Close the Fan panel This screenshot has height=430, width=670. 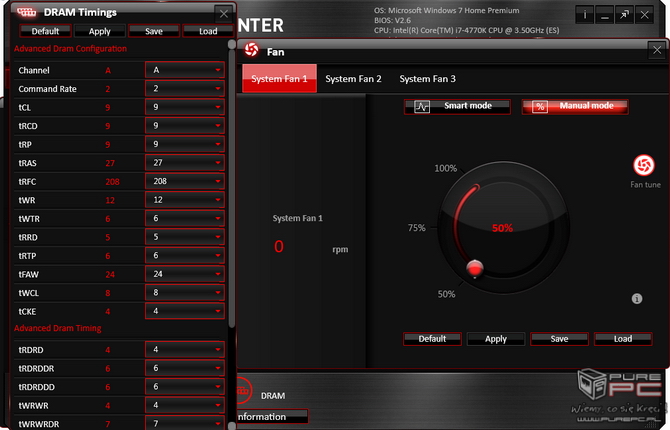657,51
